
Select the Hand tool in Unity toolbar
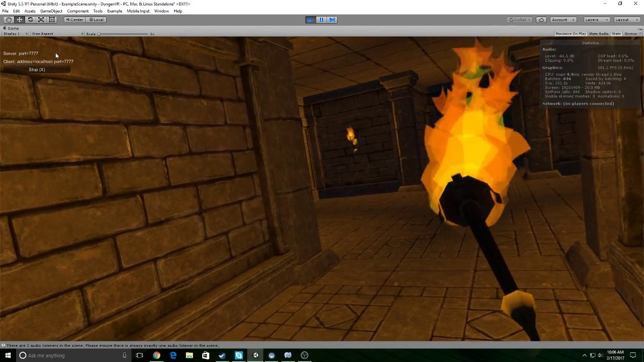pyautogui.click(x=9, y=20)
